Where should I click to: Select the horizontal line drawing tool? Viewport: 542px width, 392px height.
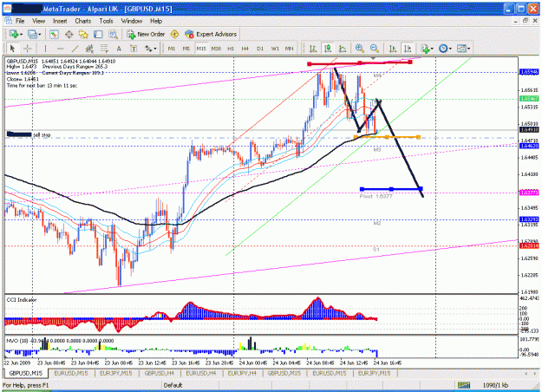coord(60,49)
